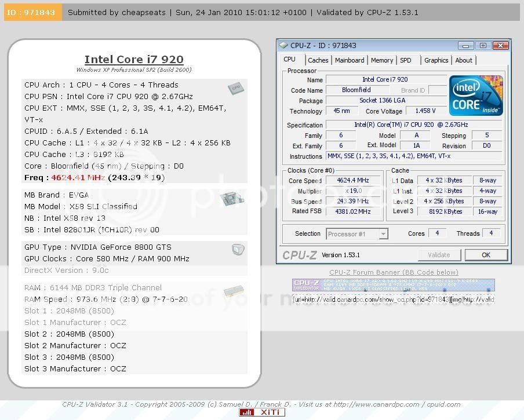The height and width of the screenshot is (420, 524).
Task: Click the CPU-Z Version 1.53.1 label
Action: [x=340, y=255]
